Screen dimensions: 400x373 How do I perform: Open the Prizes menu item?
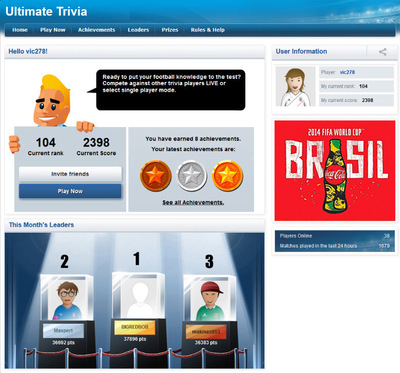170,30
